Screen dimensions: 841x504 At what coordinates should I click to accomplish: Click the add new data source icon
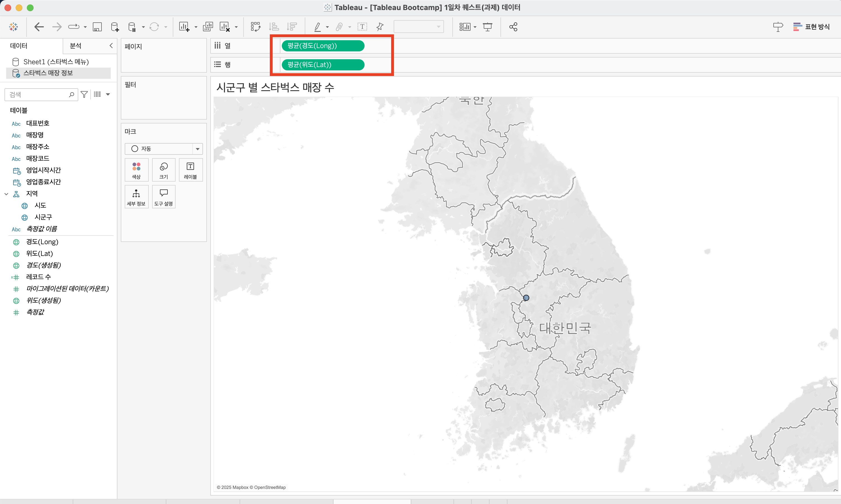[x=115, y=27]
